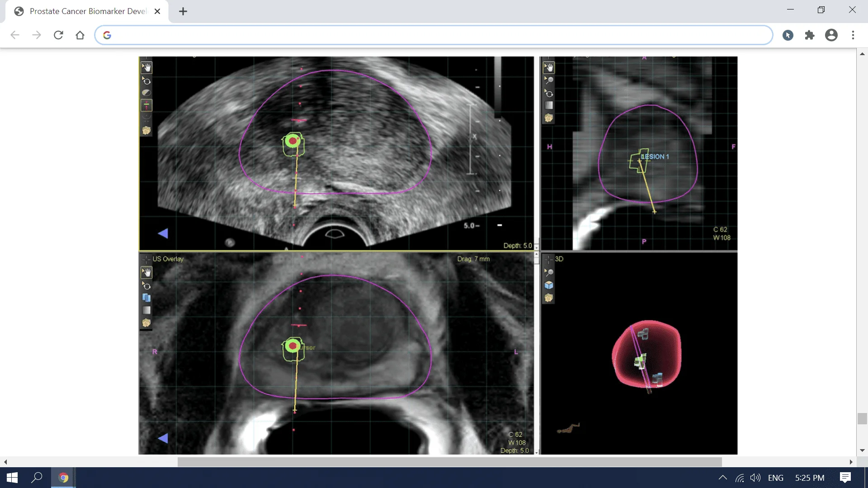Open the volume control in system tray
Screen dimensions: 868x488
click(755, 478)
